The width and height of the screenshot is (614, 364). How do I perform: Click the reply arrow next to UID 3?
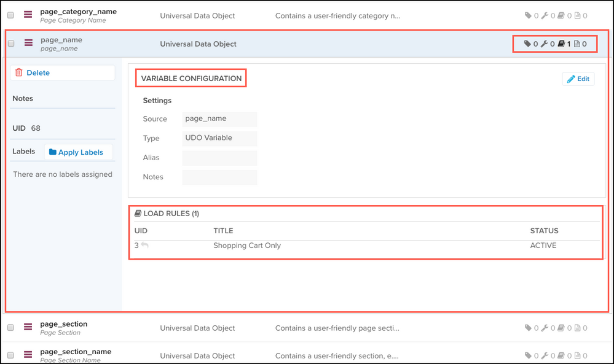coord(145,246)
